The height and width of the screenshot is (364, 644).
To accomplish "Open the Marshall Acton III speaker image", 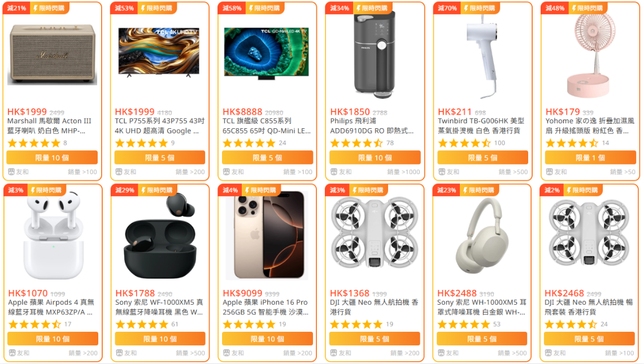I will 52,54.
